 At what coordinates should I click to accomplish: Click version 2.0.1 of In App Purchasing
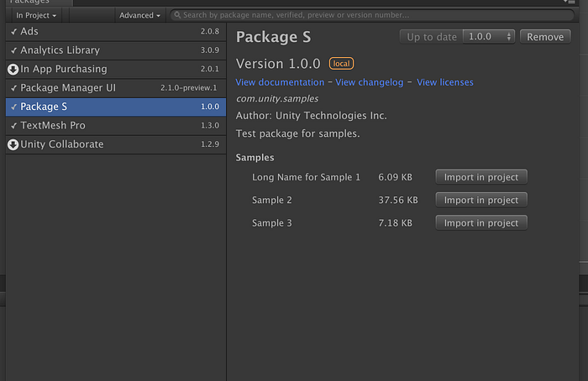point(210,69)
